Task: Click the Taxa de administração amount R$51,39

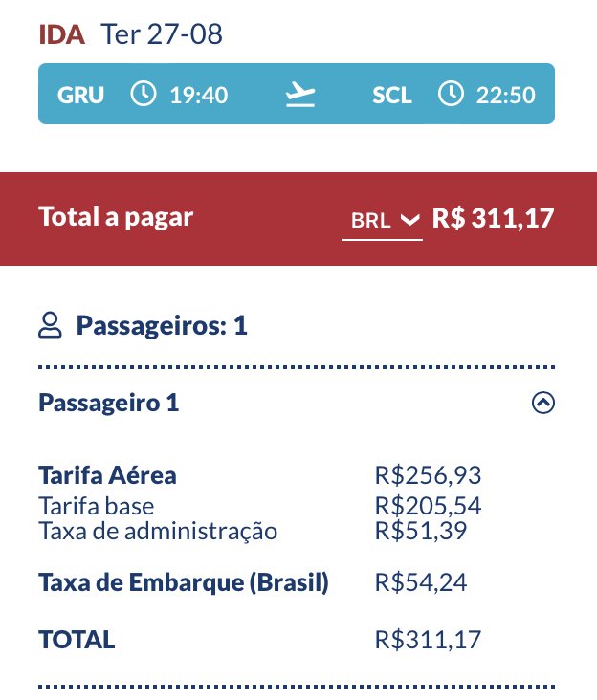Action: [x=421, y=531]
